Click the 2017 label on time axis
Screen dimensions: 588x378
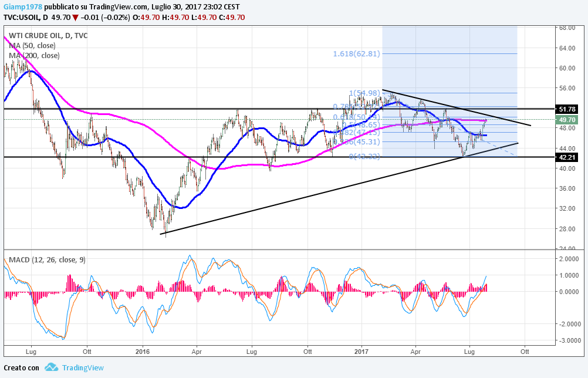click(x=361, y=351)
